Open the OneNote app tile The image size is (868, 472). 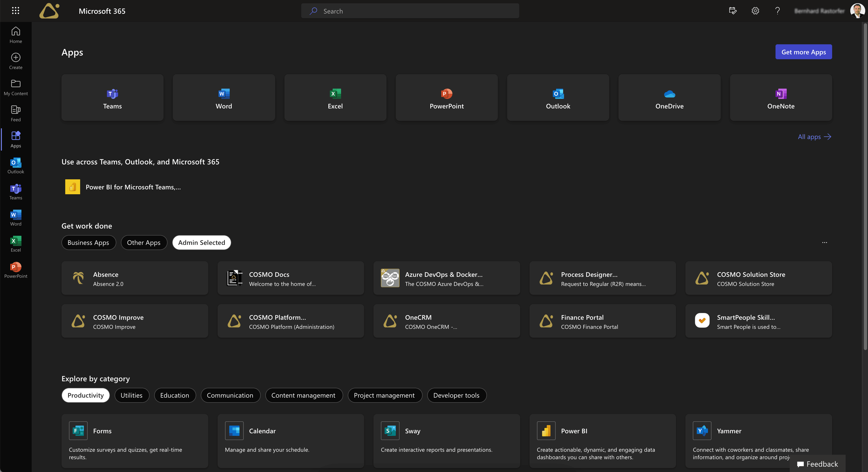click(781, 97)
